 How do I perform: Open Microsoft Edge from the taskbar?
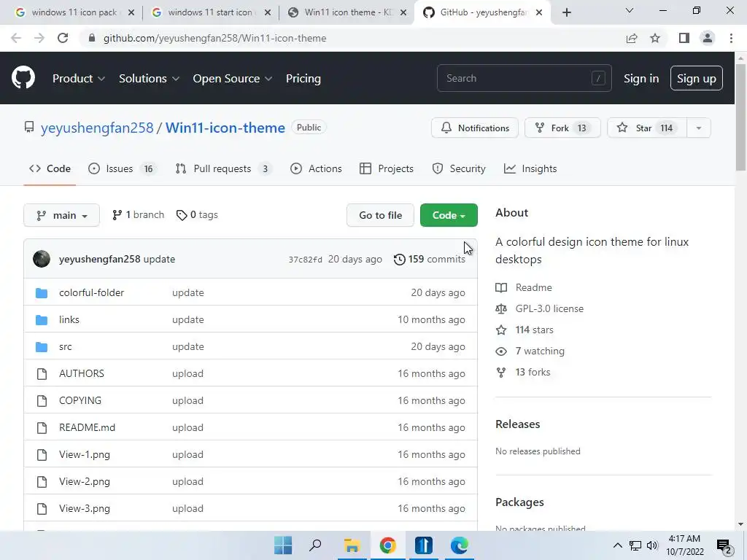[460, 545]
